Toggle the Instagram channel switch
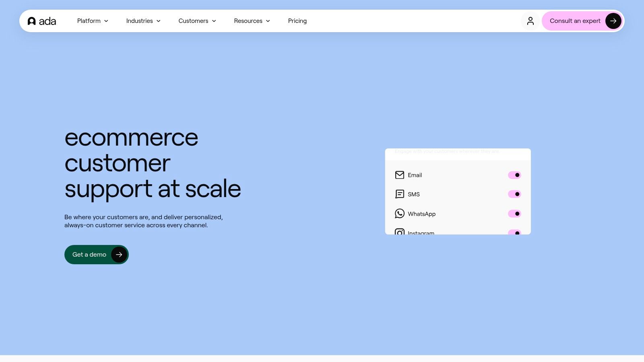The width and height of the screenshot is (644, 362). click(514, 232)
